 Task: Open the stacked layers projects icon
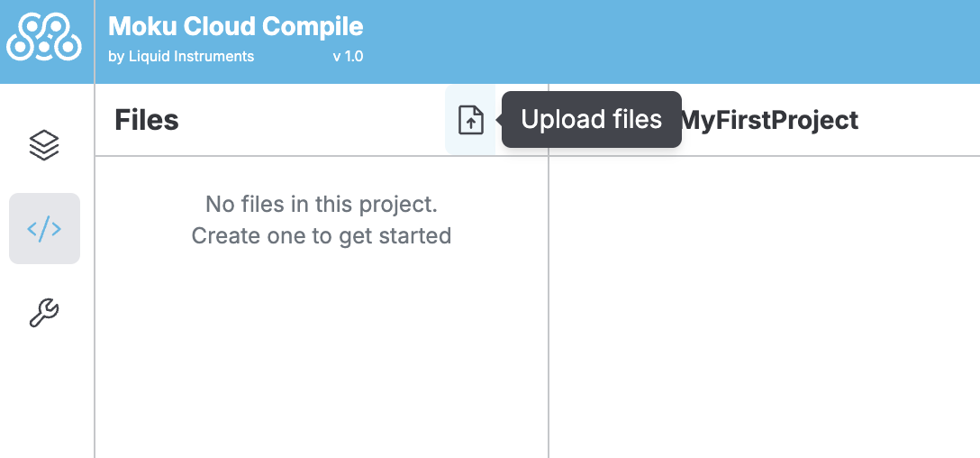point(44,144)
